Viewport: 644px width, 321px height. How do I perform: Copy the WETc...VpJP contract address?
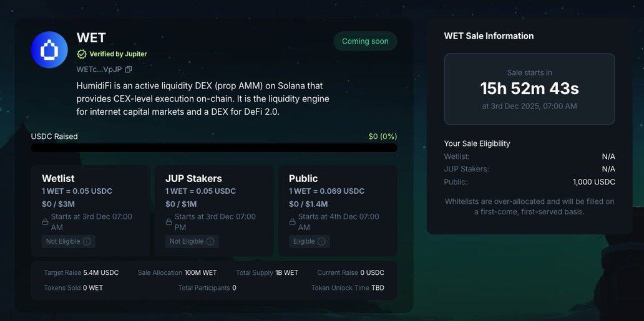coord(129,69)
